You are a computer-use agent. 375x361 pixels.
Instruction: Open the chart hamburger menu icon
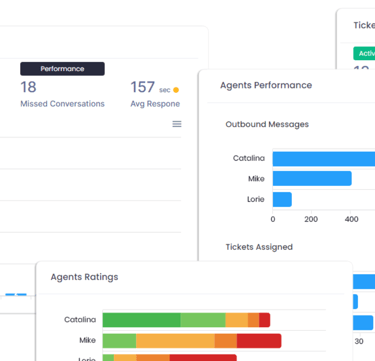pyautogui.click(x=177, y=124)
